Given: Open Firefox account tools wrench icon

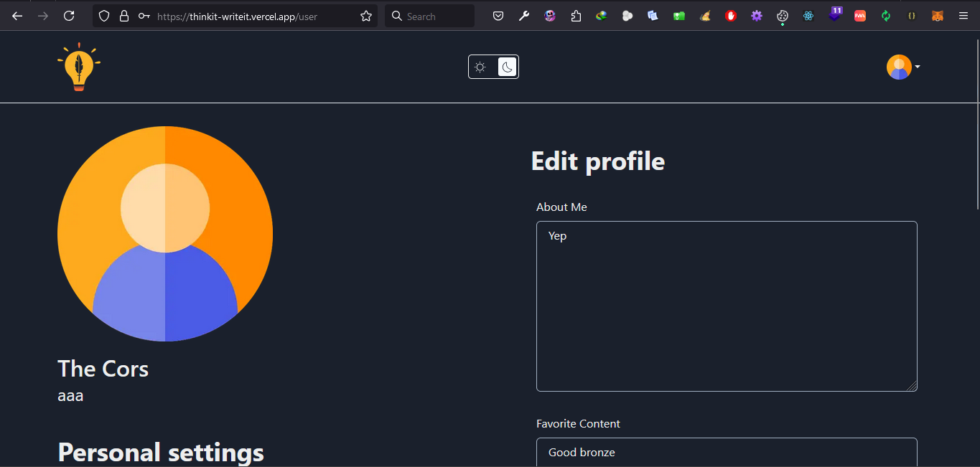Looking at the screenshot, I should tap(524, 15).
